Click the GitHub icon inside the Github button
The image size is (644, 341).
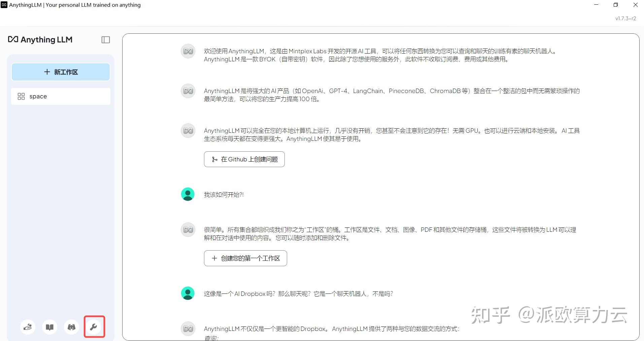tap(214, 159)
